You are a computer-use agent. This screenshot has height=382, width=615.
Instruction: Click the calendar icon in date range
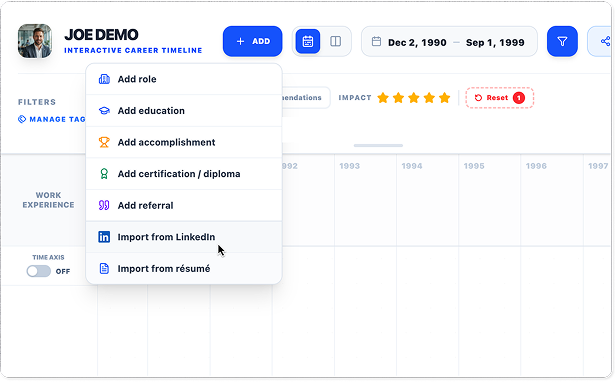[376, 41]
